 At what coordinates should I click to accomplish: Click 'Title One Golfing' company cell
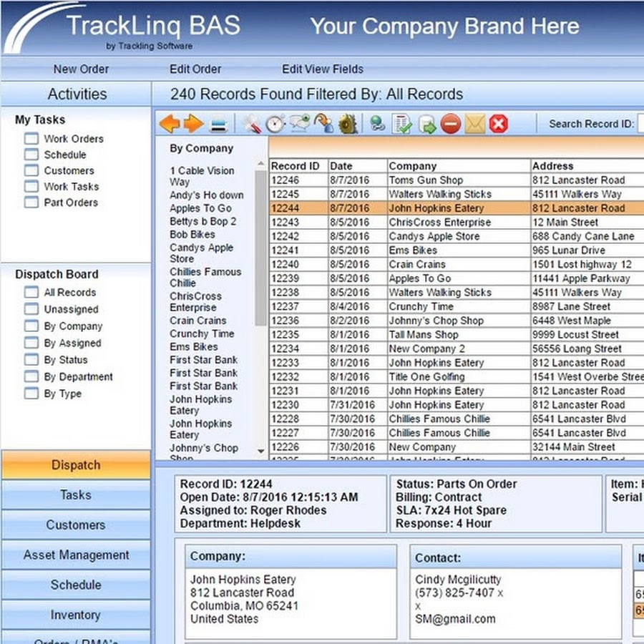459,376
